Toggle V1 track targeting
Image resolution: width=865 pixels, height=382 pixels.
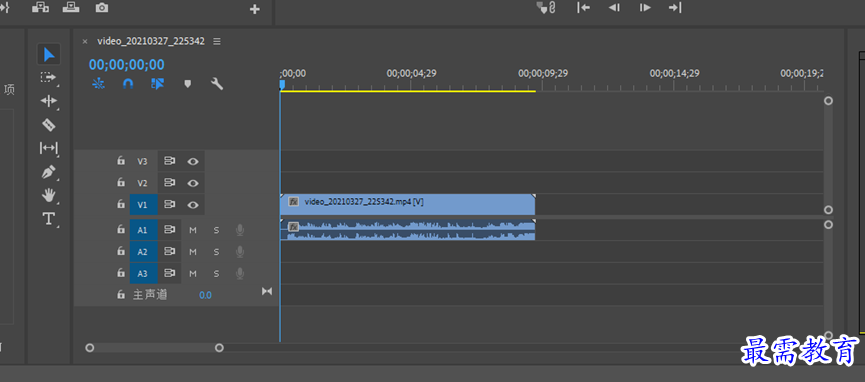point(143,204)
